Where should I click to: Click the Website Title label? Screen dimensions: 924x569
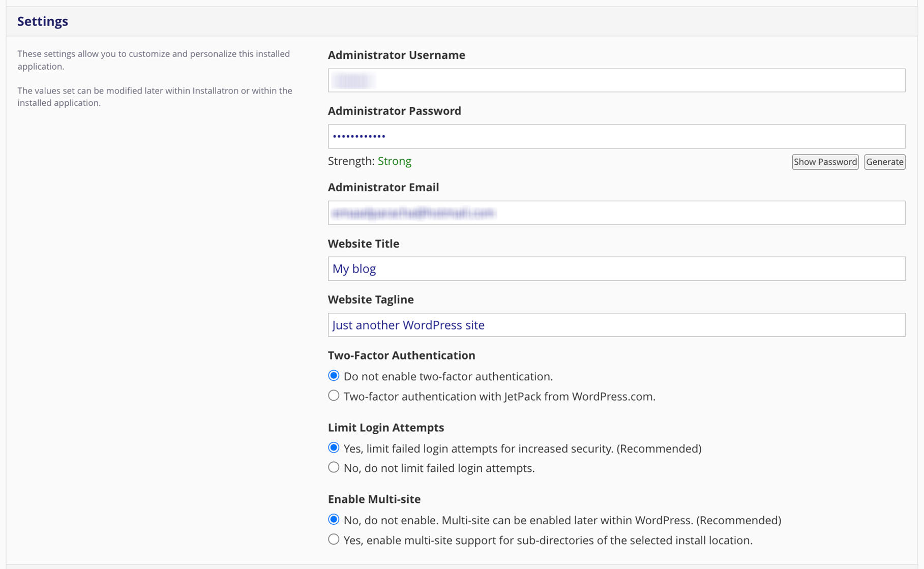tap(363, 244)
